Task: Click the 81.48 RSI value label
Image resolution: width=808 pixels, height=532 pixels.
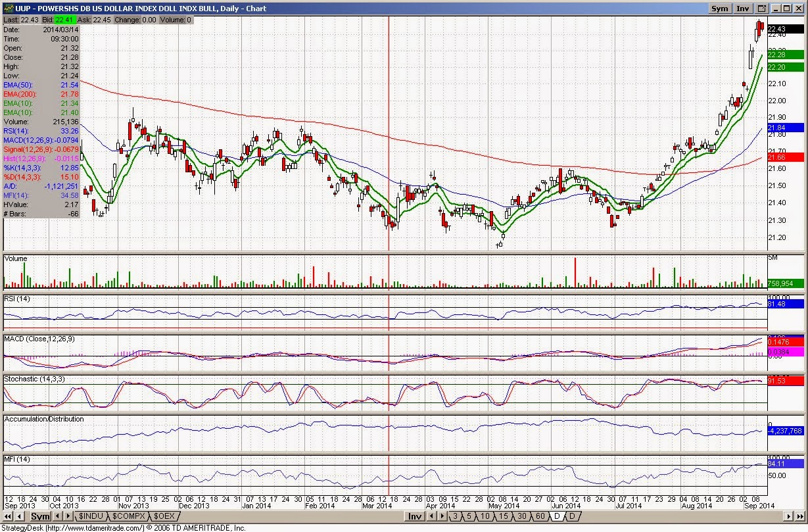Action: pos(785,304)
